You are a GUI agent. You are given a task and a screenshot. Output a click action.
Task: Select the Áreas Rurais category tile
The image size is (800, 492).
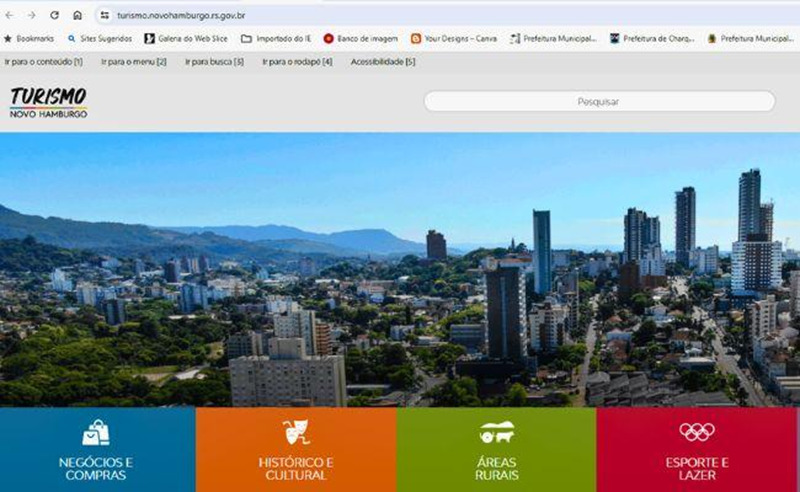point(496,450)
